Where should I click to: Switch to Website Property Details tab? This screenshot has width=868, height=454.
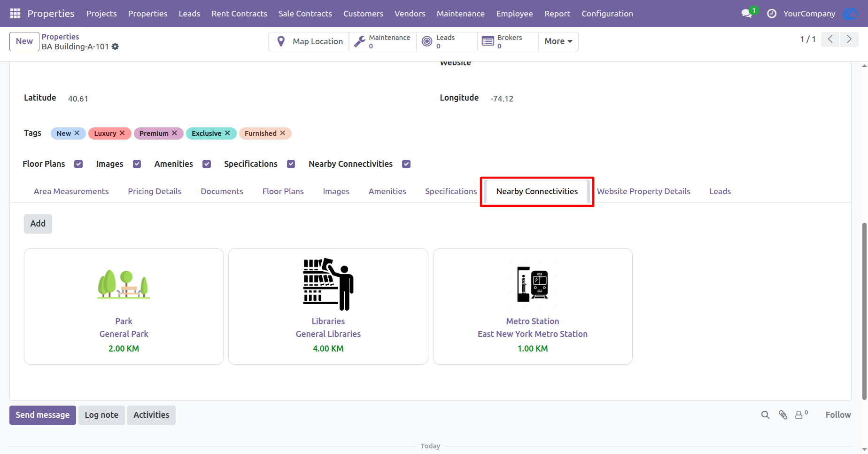[643, 191]
